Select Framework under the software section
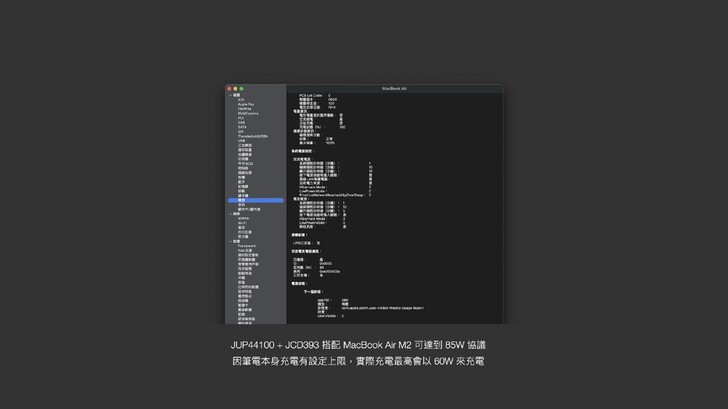The width and height of the screenshot is (728, 409). point(247,246)
